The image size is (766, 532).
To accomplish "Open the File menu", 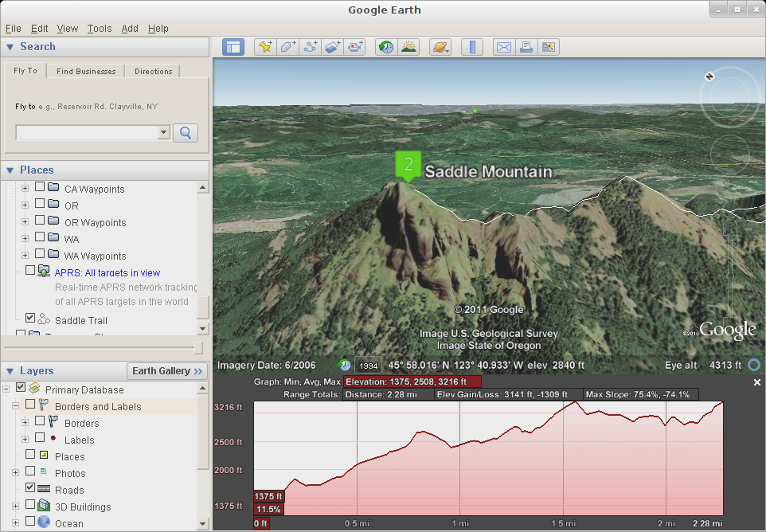I will 14,29.
